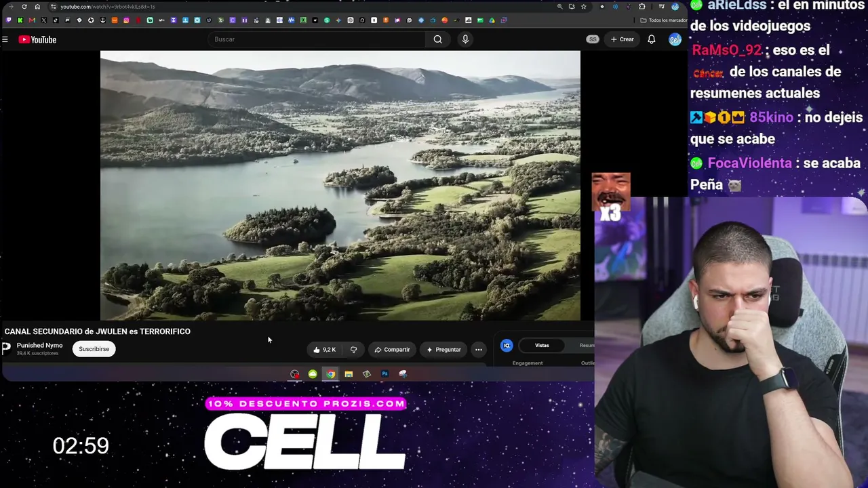Open the Google Drive bookmark
The width and height of the screenshot is (868, 488).
coord(492,20)
